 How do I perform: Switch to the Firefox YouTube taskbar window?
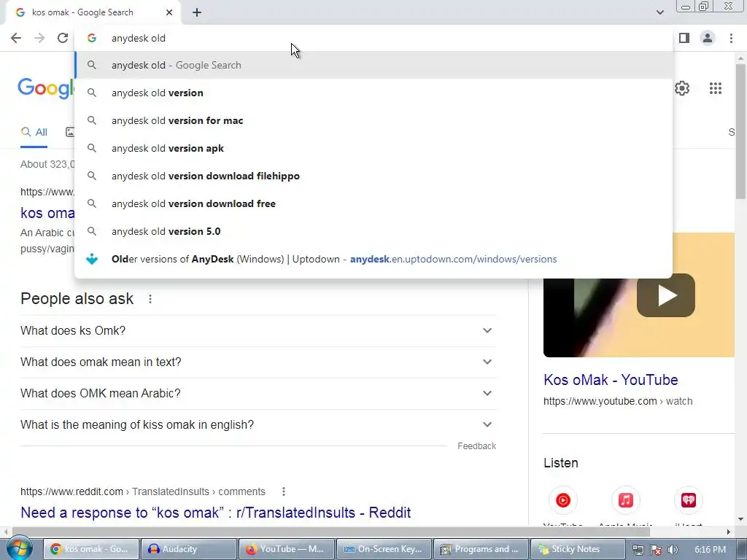286,549
